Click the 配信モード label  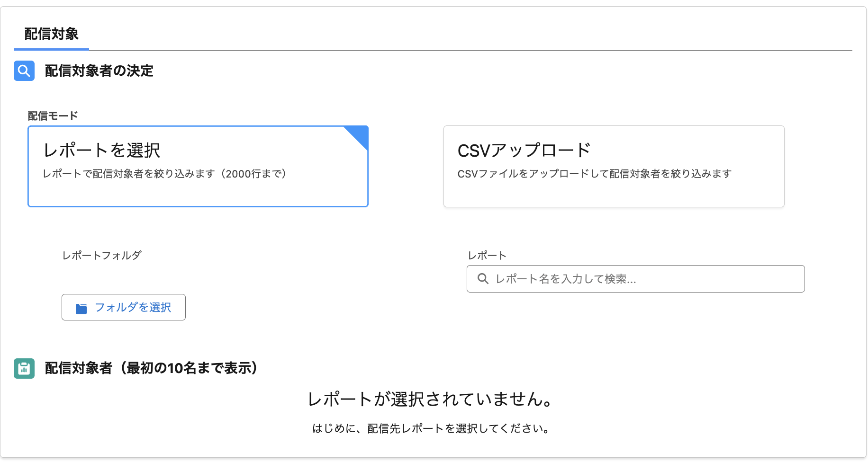(53, 116)
